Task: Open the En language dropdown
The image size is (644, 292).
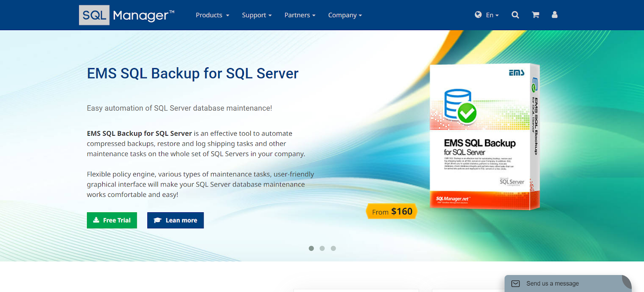Action: 492,15
